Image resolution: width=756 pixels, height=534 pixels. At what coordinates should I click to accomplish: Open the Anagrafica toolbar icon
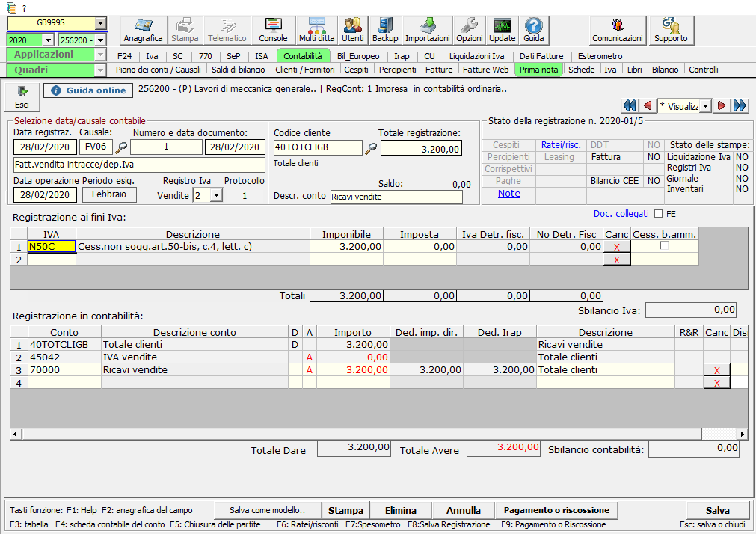coord(142,31)
